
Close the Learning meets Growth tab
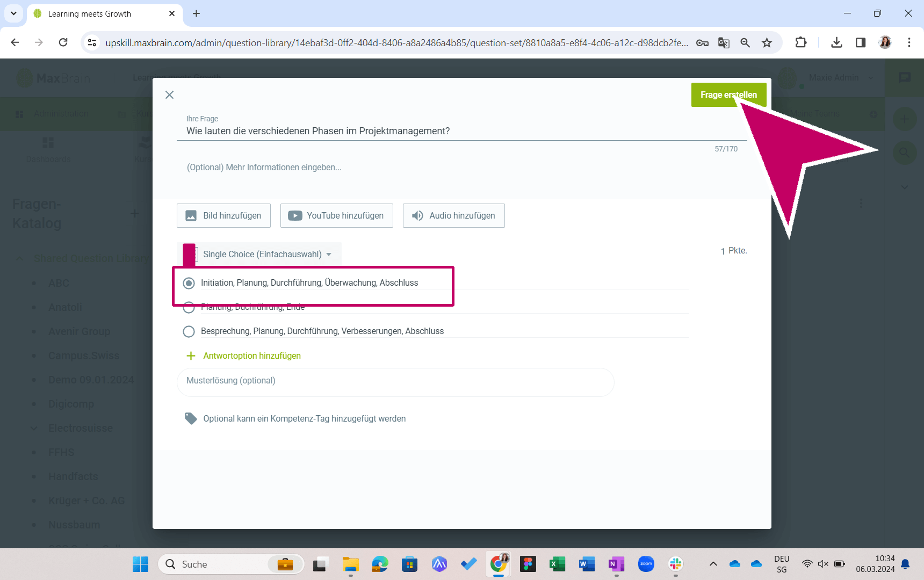[172, 13]
